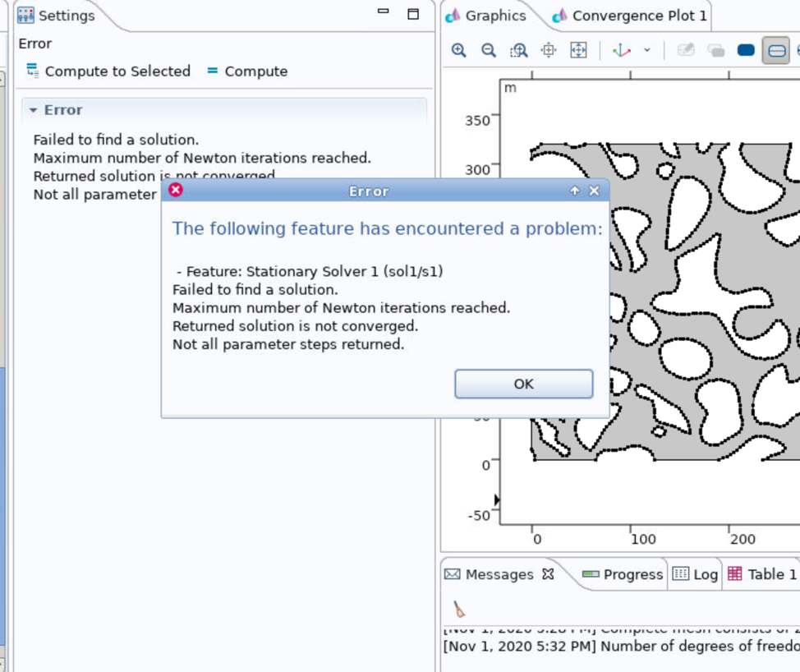Click the Zoom to Selection icon
This screenshot has width=800, height=672.
click(x=549, y=51)
